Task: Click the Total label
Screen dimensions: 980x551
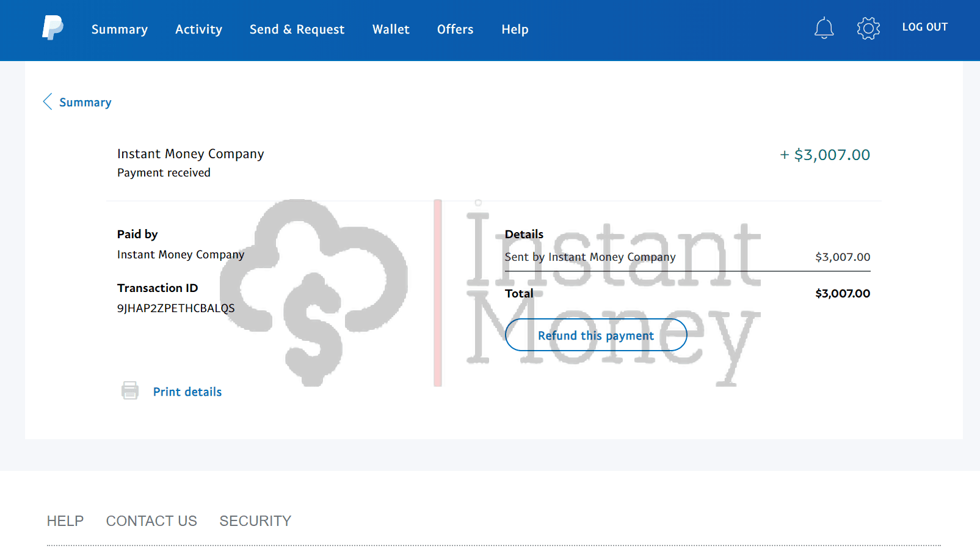Action: pyautogui.click(x=519, y=293)
